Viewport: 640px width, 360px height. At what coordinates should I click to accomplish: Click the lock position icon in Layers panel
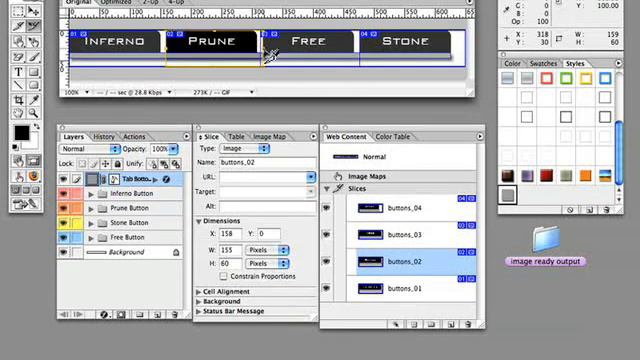(106, 164)
